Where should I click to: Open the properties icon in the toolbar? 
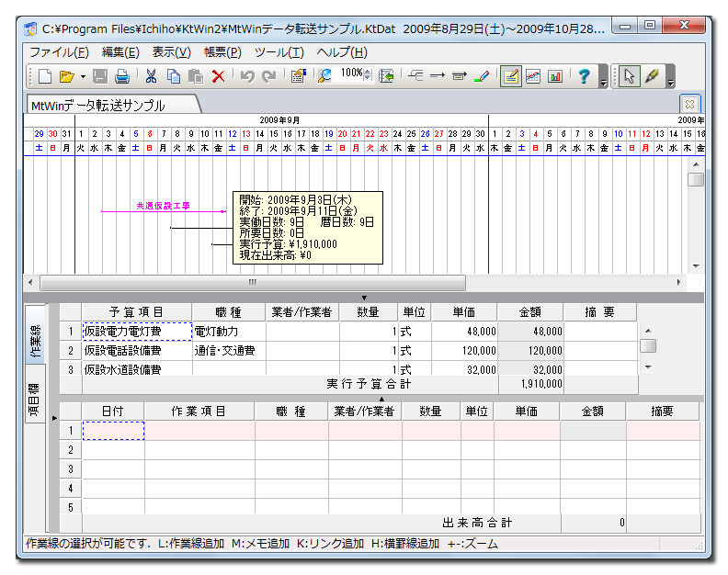(298, 75)
